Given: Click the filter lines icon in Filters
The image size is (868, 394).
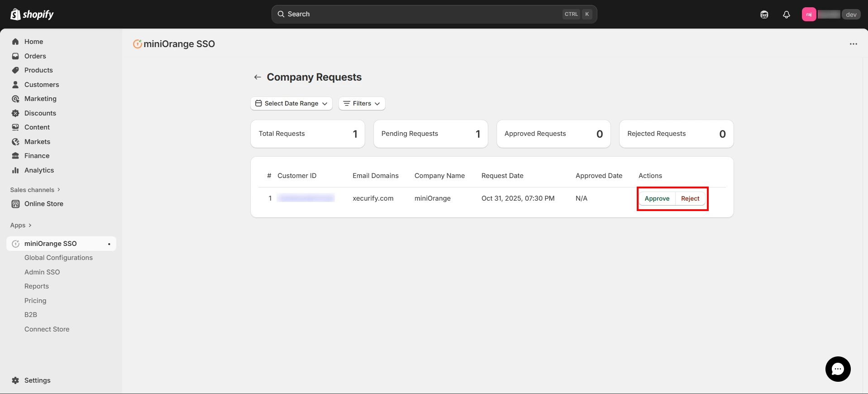Looking at the screenshot, I should point(347,103).
